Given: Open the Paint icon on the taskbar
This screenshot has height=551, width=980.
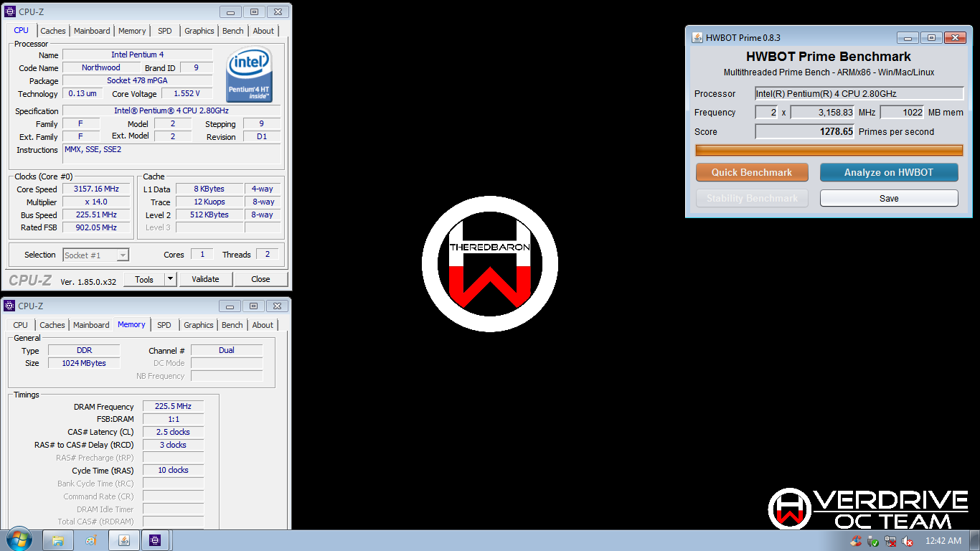Looking at the screenshot, I should (91, 540).
